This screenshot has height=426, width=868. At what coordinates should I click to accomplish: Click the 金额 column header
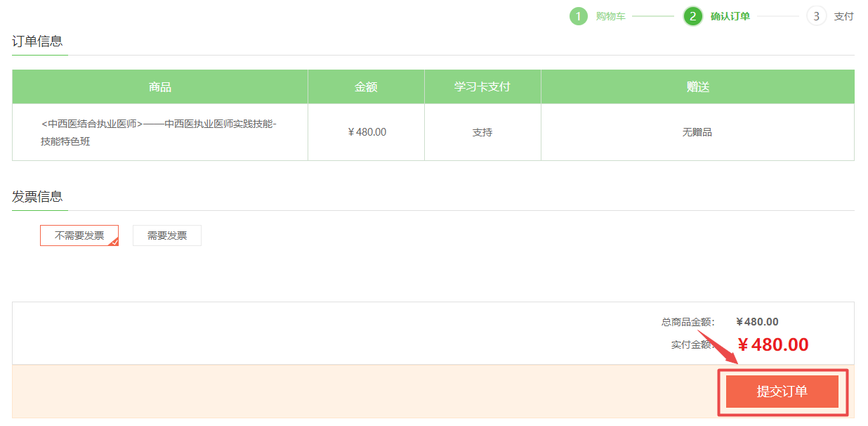(x=366, y=87)
